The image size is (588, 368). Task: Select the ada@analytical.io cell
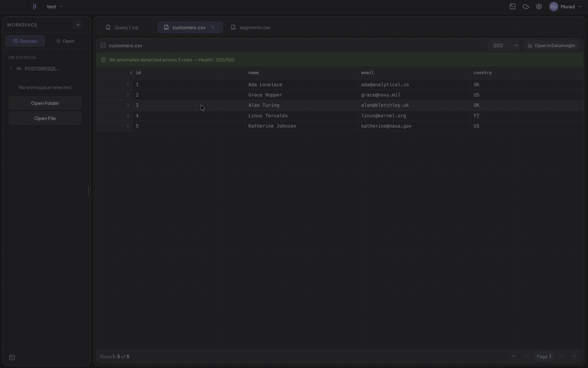click(x=414, y=84)
